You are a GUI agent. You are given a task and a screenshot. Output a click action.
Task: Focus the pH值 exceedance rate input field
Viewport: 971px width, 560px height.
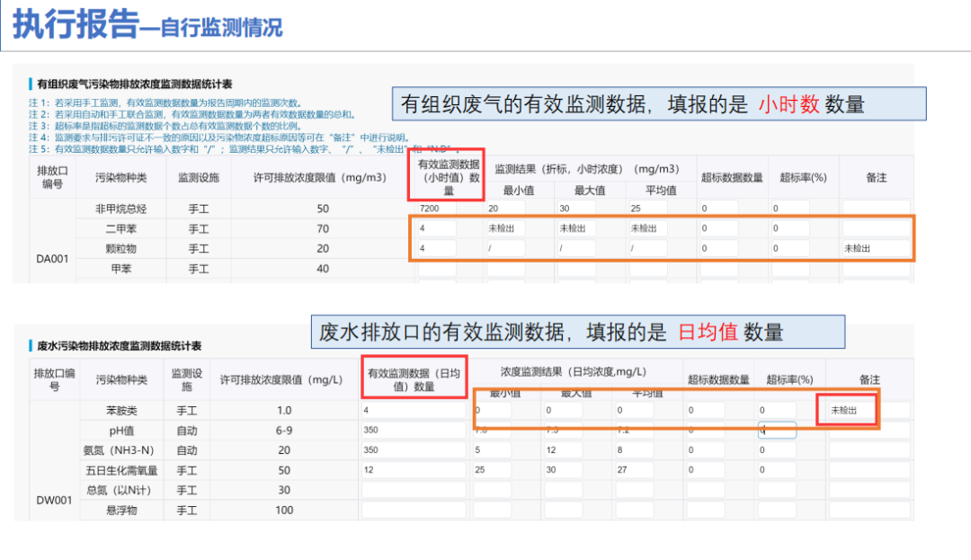point(778,430)
